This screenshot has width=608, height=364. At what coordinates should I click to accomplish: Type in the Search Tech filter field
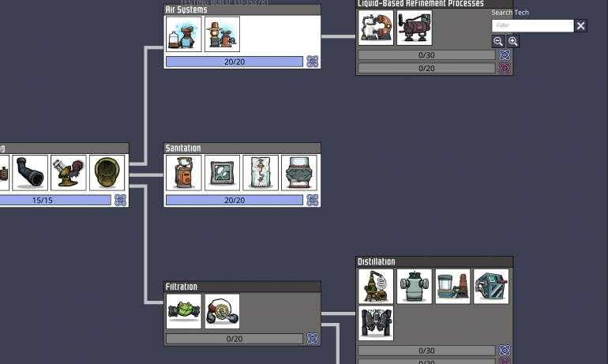[x=531, y=26]
